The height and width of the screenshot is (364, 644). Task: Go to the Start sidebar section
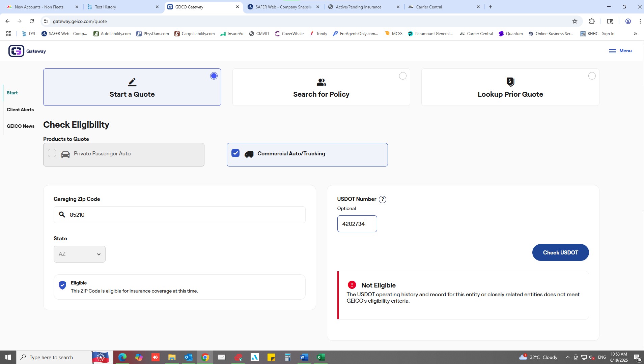12,93
